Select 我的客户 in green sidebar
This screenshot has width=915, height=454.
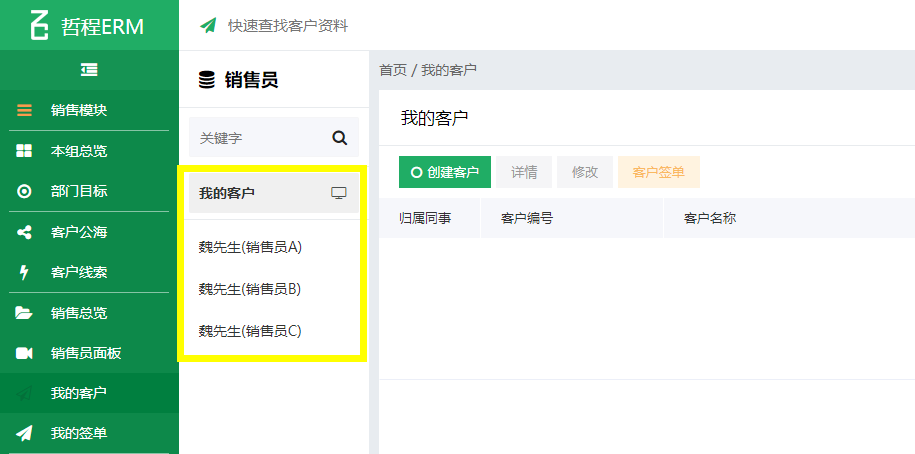pyautogui.click(x=89, y=393)
